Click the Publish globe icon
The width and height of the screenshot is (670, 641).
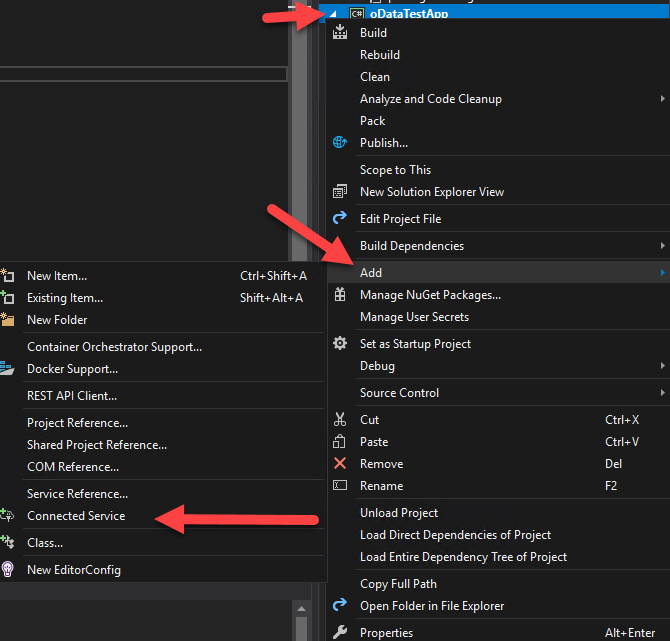point(340,143)
